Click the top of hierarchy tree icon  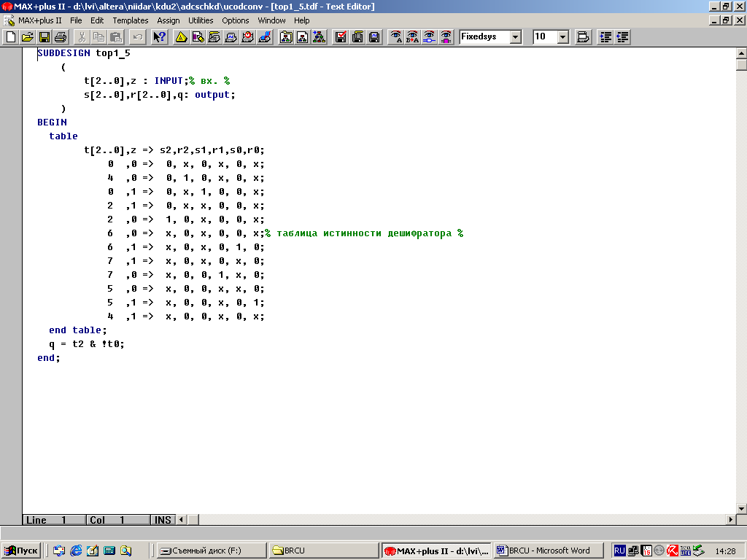click(x=320, y=36)
